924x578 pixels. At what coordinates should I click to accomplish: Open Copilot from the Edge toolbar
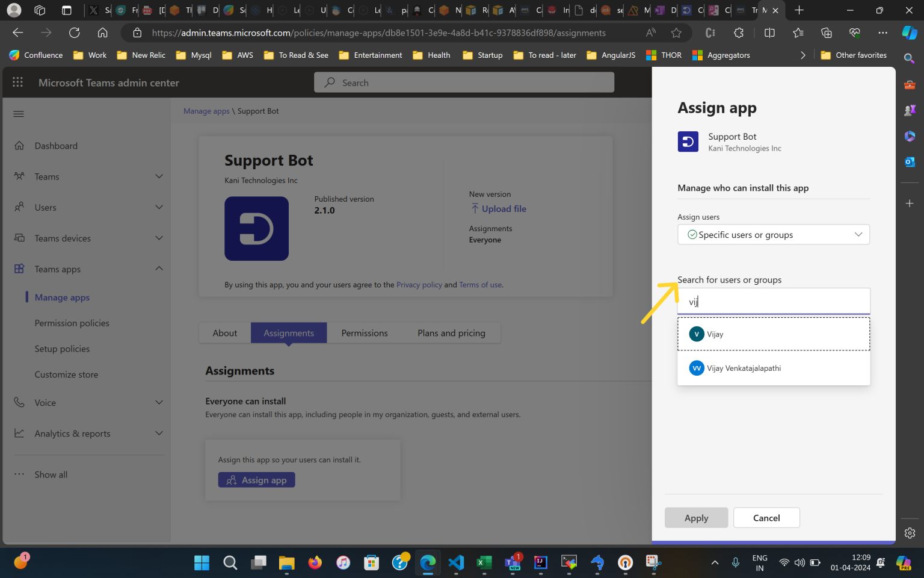click(909, 33)
